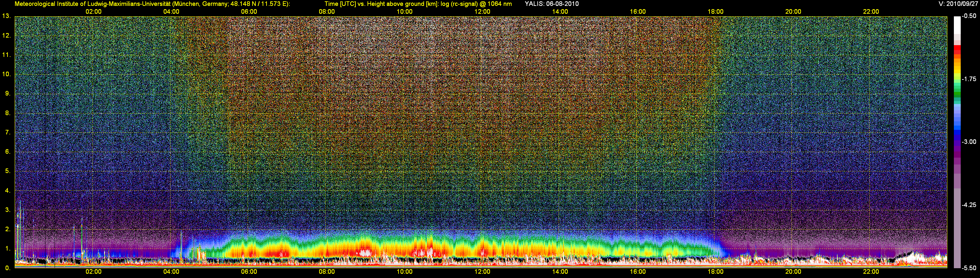Click the 0. km height axis label
The width and height of the screenshot is (980, 278).
click(8, 268)
